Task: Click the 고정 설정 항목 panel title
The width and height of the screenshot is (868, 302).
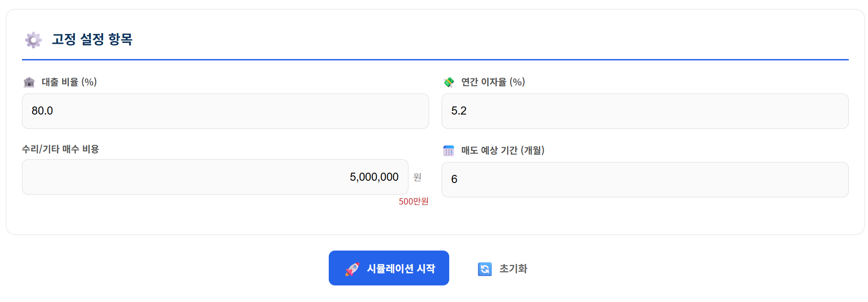Action: (93, 40)
